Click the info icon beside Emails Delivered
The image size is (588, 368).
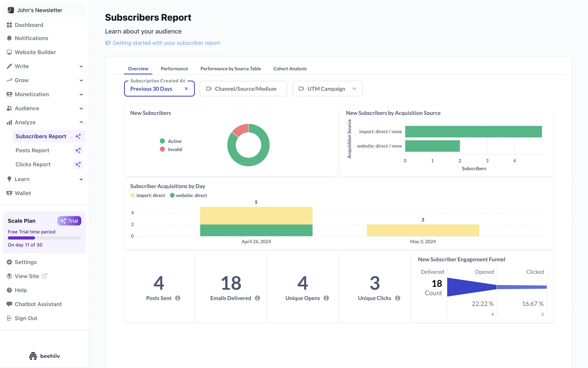(x=257, y=298)
